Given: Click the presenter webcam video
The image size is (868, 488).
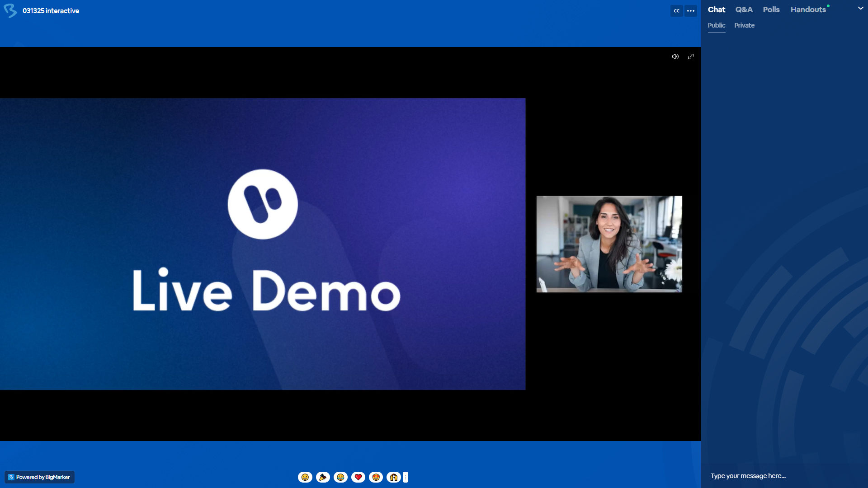Looking at the screenshot, I should (609, 244).
